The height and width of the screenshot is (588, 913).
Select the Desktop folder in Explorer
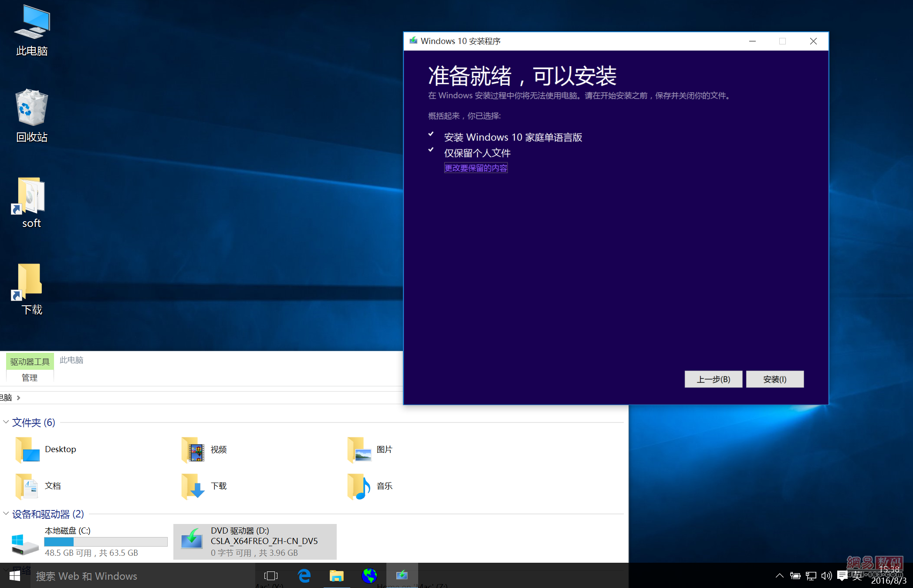coord(46,449)
